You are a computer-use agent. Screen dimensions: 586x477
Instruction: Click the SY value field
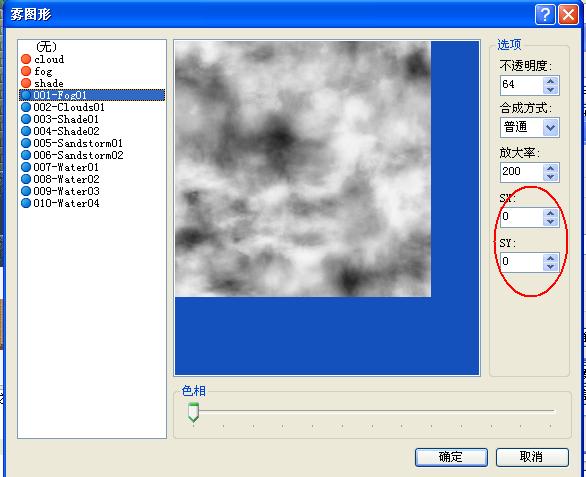(521, 262)
